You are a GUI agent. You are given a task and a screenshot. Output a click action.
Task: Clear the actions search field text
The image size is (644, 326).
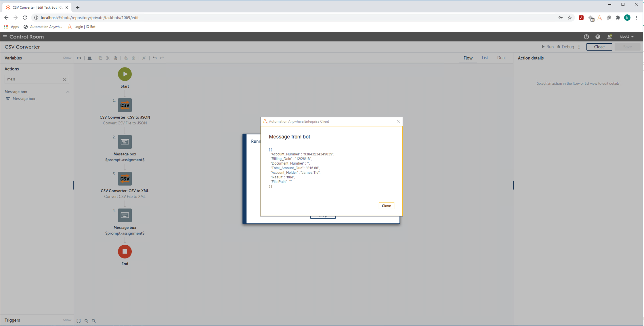[65, 80]
